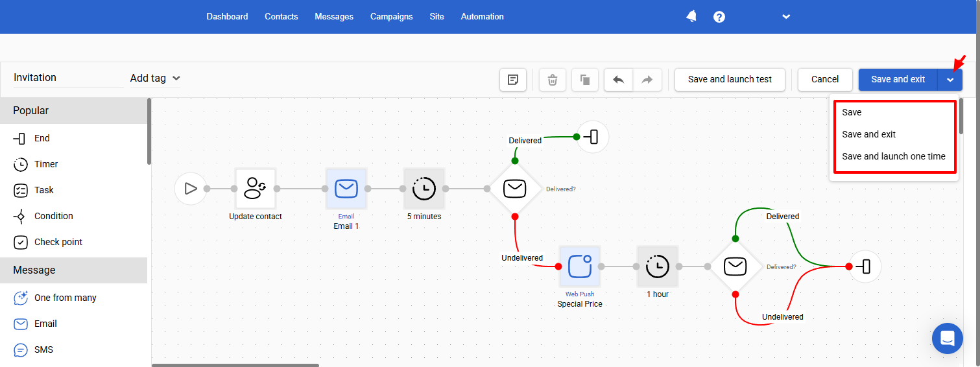Viewport: 980px width, 367px height.
Task: Select the 5 minutes timer node
Action: [424, 189]
